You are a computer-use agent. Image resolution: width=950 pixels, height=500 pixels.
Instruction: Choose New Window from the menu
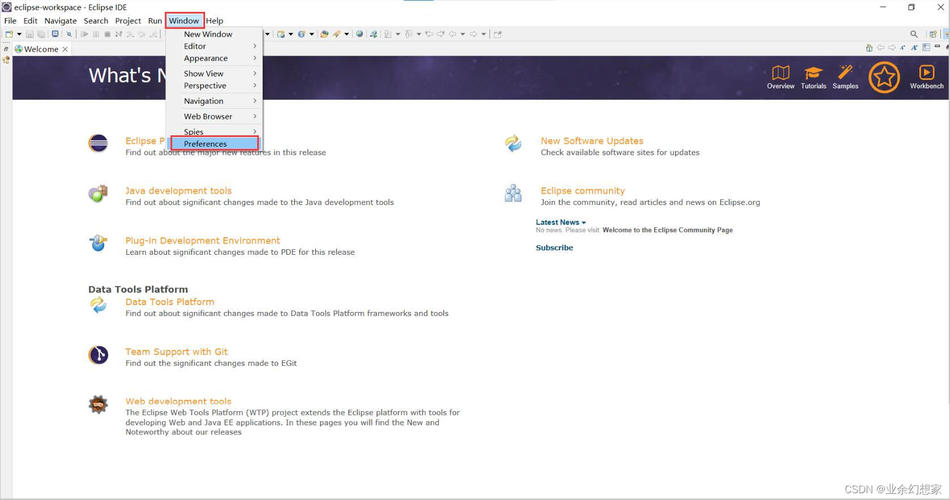[214, 34]
